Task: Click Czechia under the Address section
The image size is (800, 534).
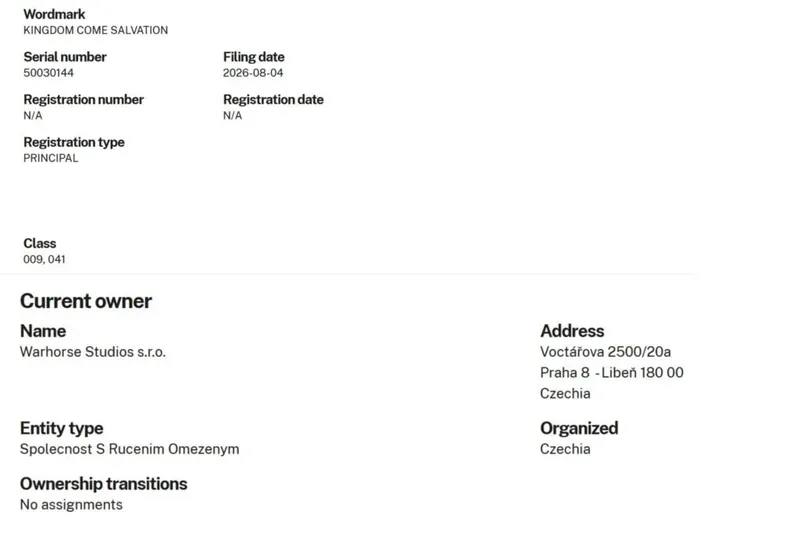Action: point(565,394)
